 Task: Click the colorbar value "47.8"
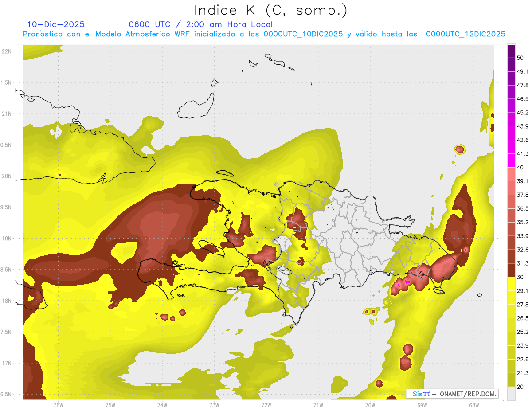[523, 86]
